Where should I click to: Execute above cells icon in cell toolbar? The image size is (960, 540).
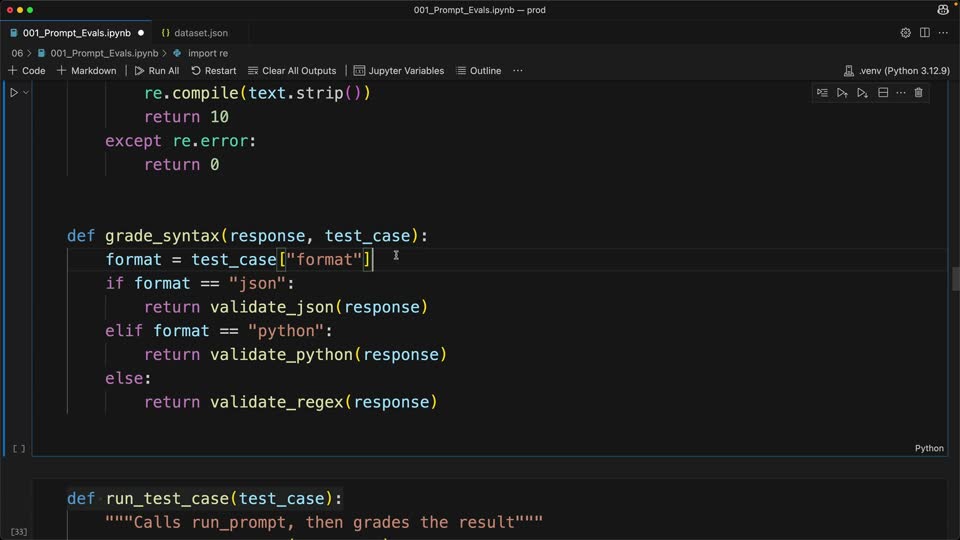tap(842, 92)
